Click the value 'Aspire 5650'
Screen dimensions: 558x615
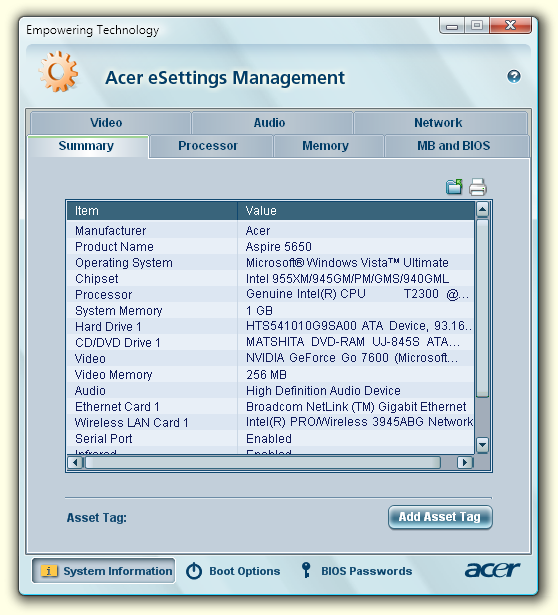click(278, 247)
